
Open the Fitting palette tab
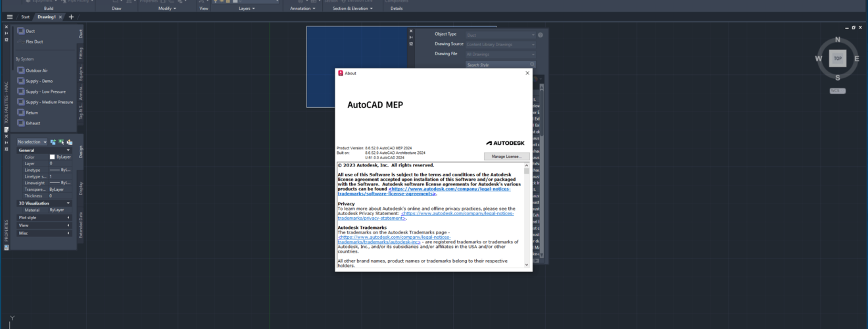(81, 52)
